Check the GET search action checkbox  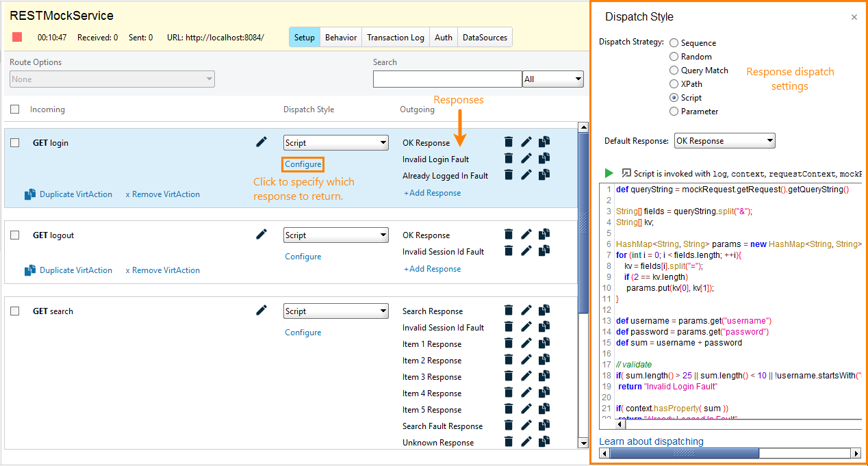[15, 311]
